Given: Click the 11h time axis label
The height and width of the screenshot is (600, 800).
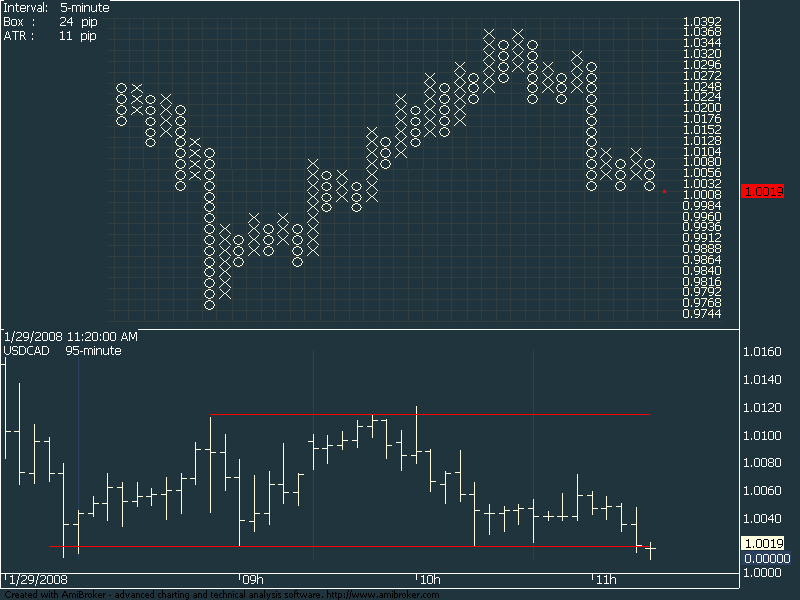Looking at the screenshot, I should (606, 580).
